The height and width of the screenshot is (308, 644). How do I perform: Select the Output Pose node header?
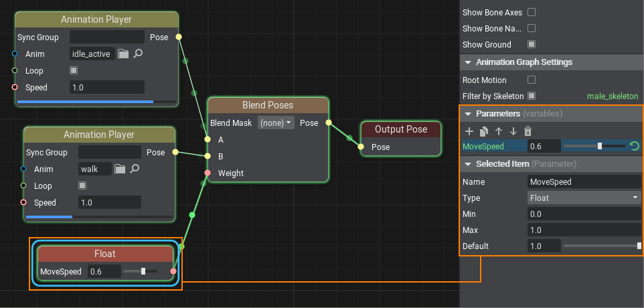401,129
